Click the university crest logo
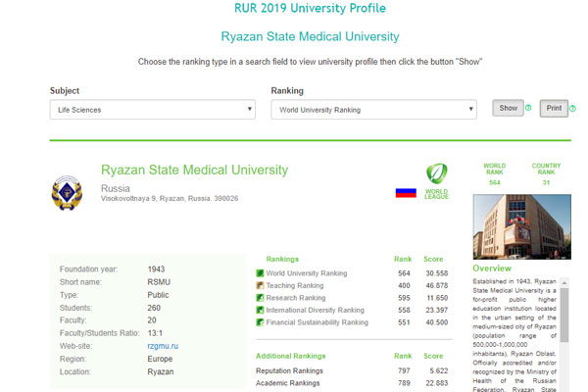This screenshot has height=392, width=588. coord(67,192)
